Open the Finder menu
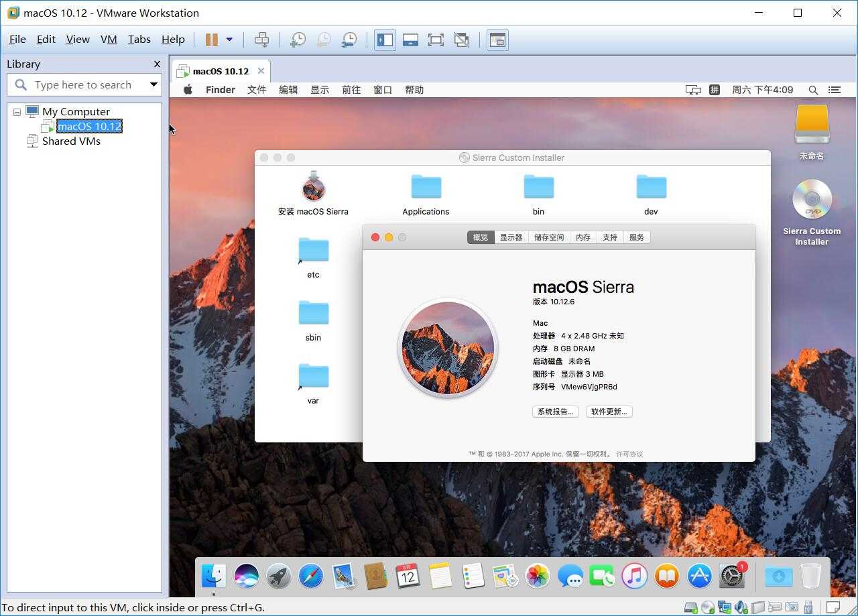This screenshot has width=858, height=616. (x=220, y=90)
